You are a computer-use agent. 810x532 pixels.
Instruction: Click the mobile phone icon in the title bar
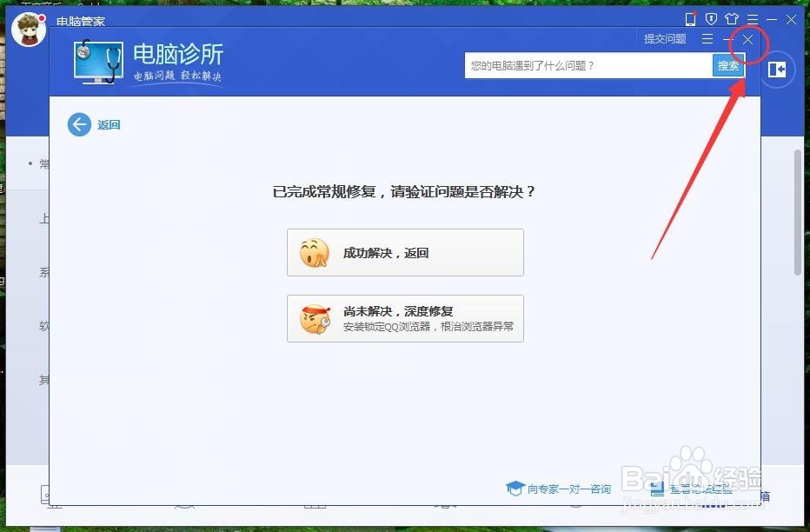(691, 18)
